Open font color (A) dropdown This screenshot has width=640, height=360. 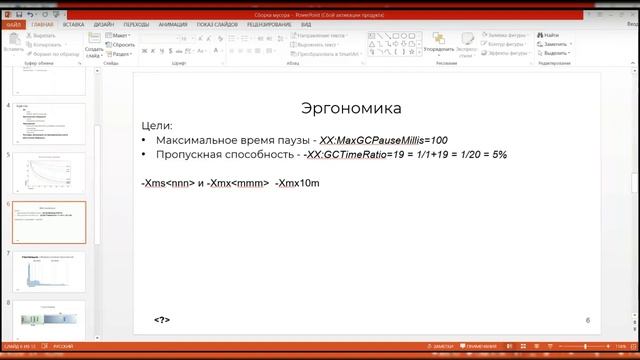pos(222,51)
